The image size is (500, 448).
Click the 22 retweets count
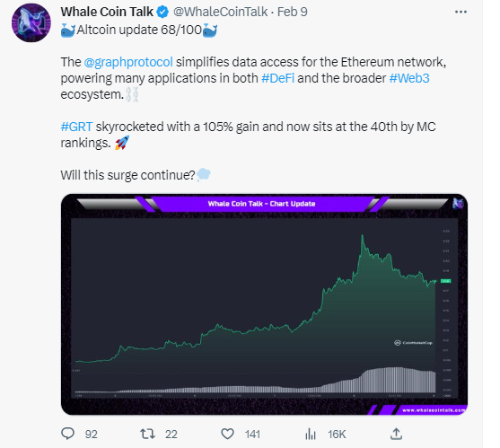click(171, 435)
